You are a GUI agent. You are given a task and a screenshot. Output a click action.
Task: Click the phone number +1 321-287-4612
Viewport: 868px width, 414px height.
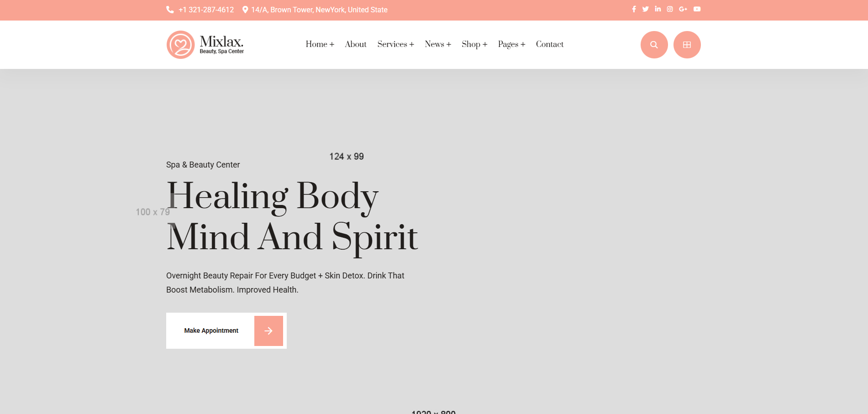coord(206,10)
